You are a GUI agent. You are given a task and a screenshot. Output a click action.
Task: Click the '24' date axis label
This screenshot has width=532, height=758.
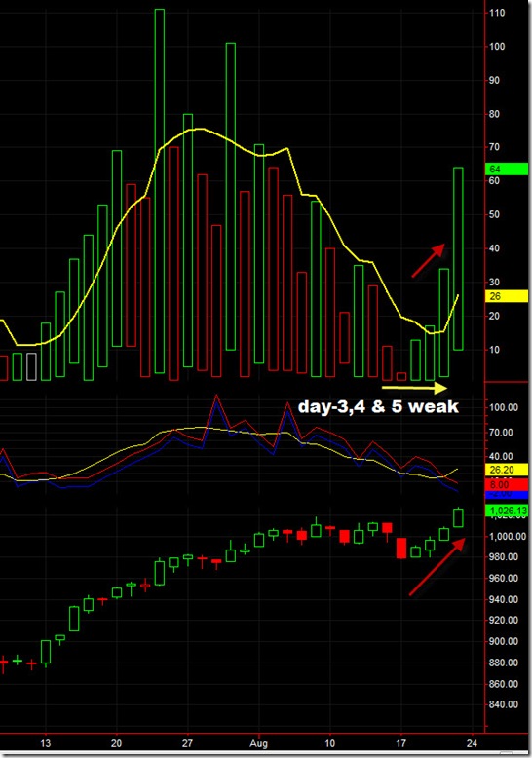click(472, 743)
